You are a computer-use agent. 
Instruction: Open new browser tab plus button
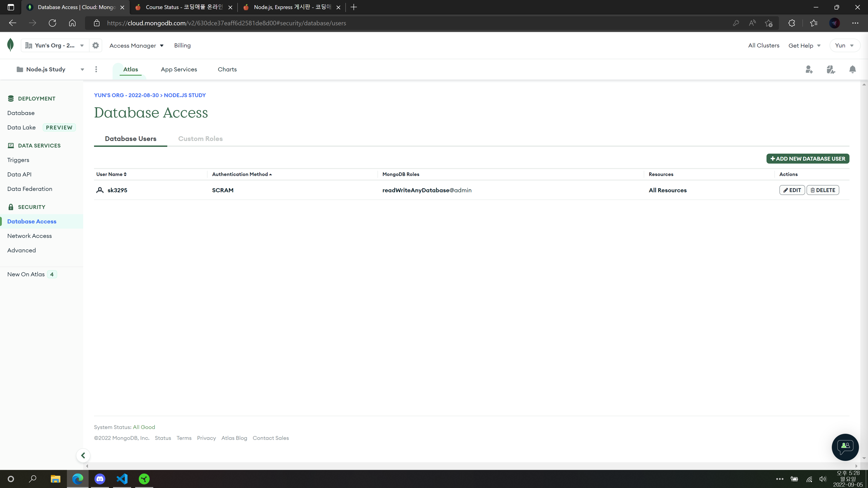(x=354, y=7)
